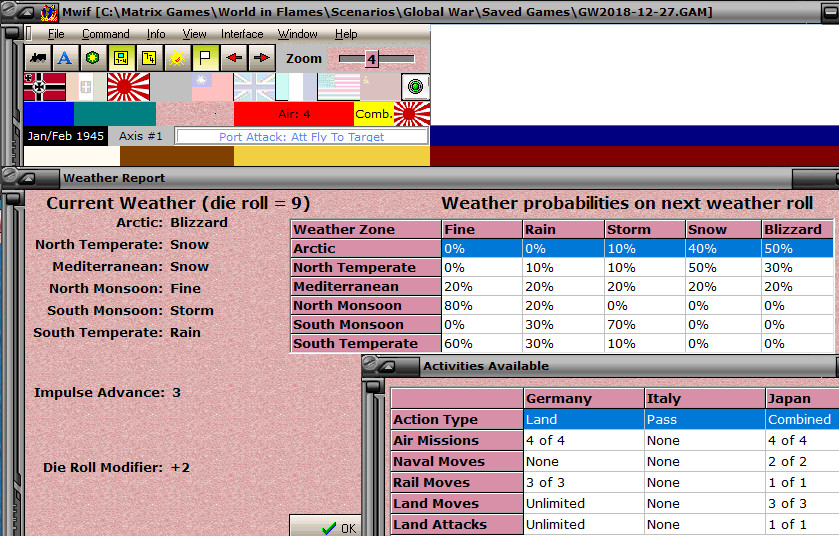Click the yellow Comb. action box

tap(374, 114)
